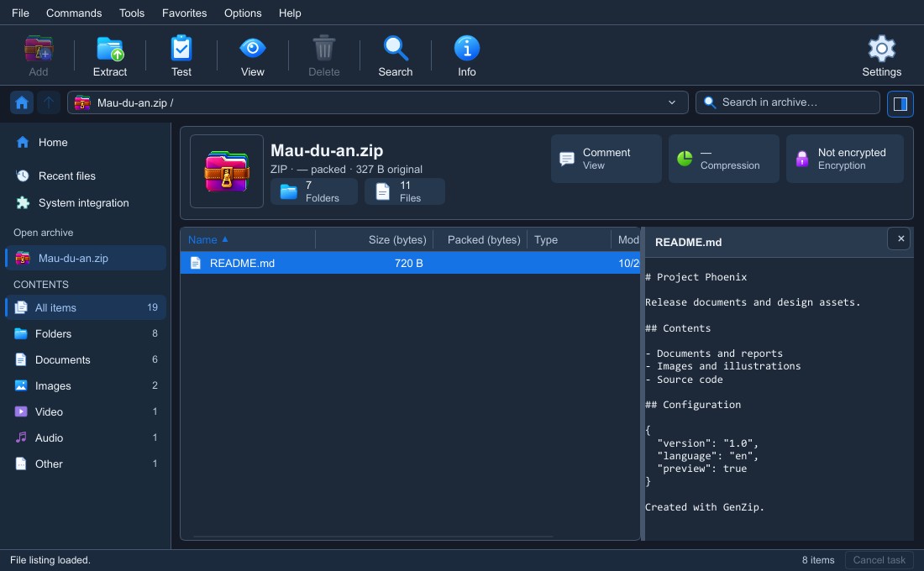Open the Commands menu
Screen dimensions: 924x571
coord(74,13)
